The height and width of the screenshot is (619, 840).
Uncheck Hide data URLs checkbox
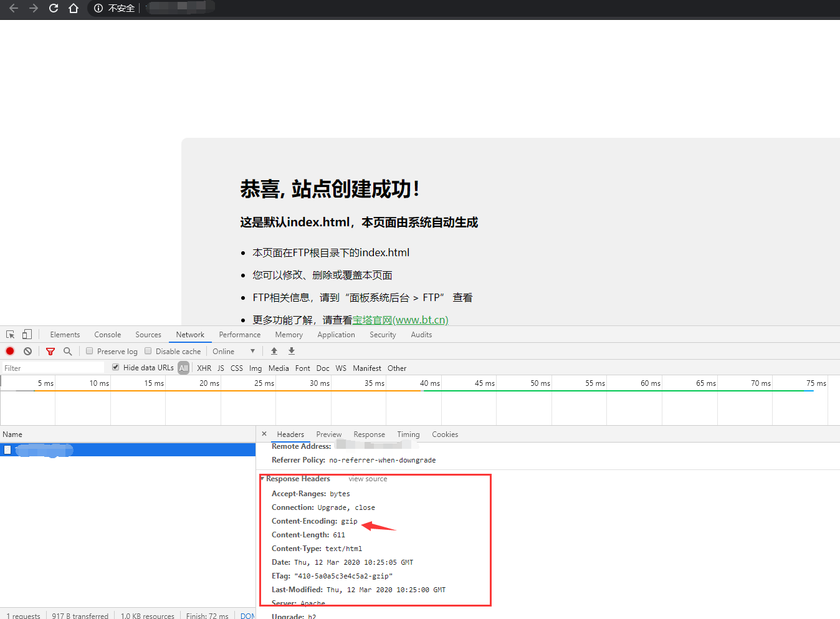[116, 367]
